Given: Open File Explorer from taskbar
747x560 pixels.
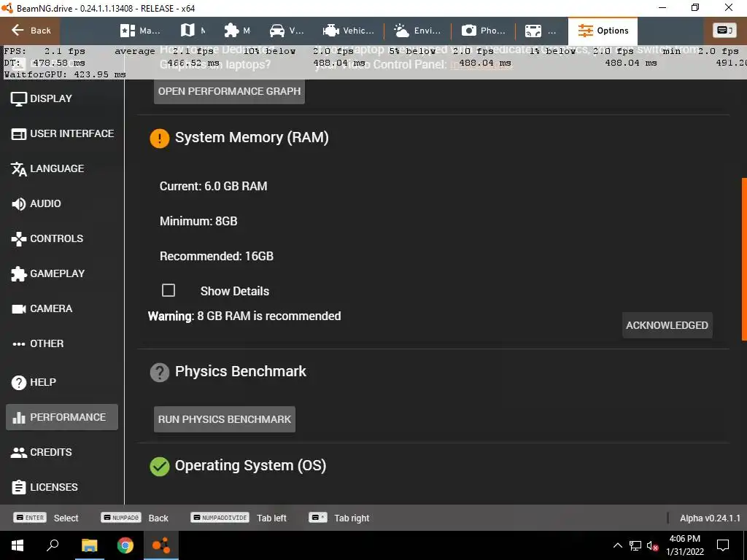Looking at the screenshot, I should (x=89, y=545).
